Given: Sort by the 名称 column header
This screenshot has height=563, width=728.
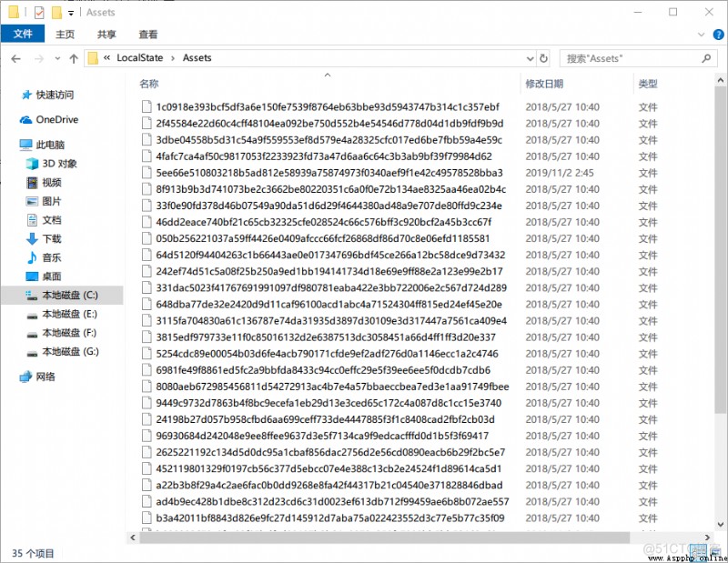Looking at the screenshot, I should 149,84.
